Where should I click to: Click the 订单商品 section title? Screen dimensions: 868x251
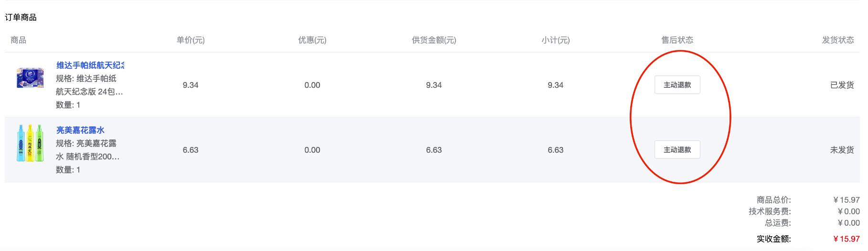(21, 17)
